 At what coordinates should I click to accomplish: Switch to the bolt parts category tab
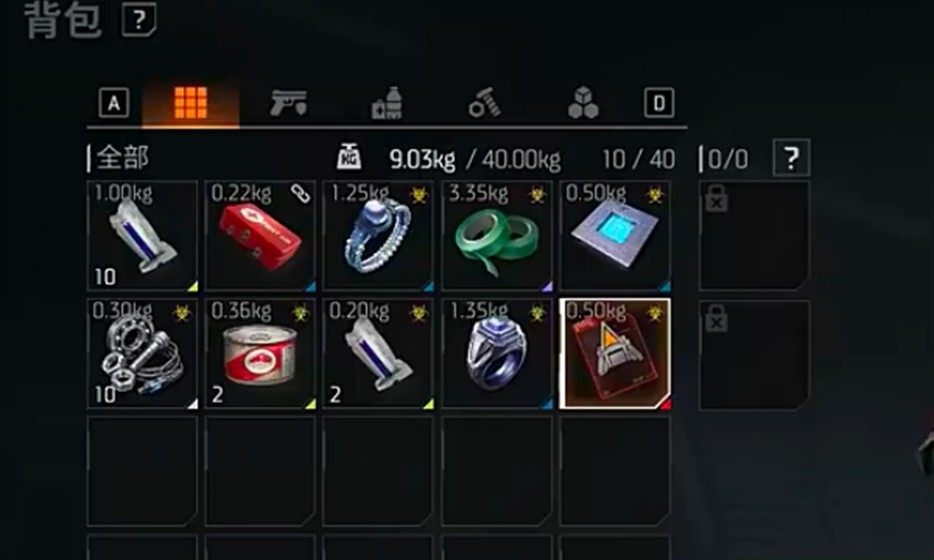tap(484, 103)
